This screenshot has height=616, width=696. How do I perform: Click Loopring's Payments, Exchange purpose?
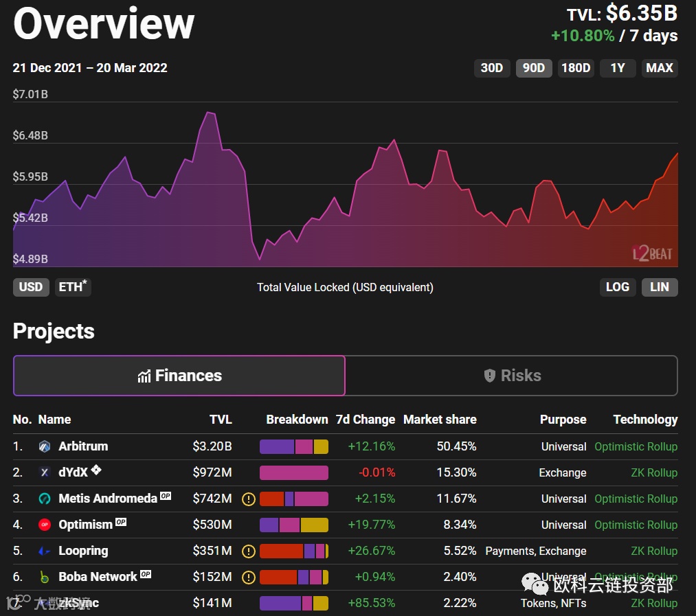[x=536, y=551]
